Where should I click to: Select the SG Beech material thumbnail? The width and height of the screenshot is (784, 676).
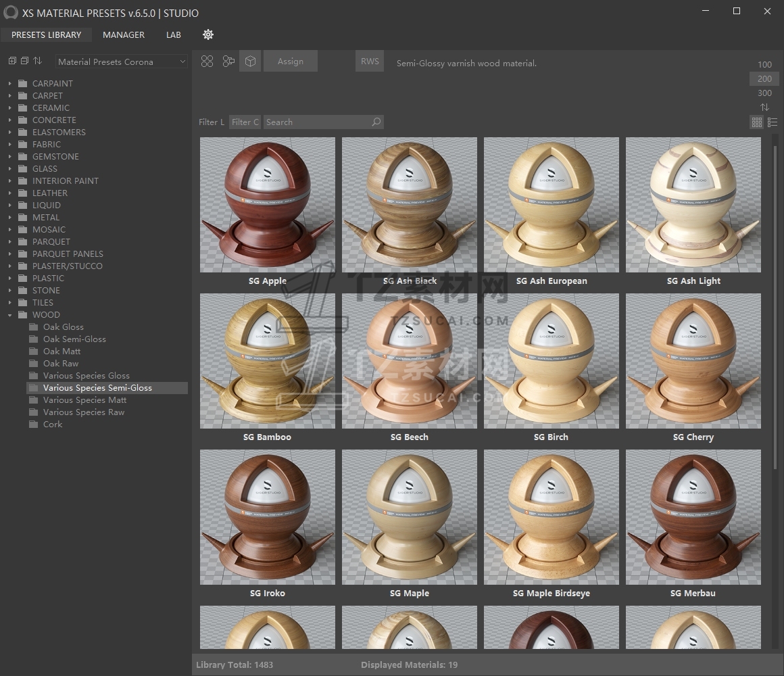[x=410, y=361]
